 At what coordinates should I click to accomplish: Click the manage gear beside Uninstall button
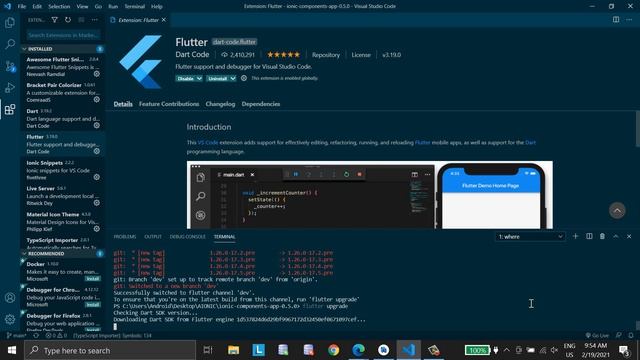click(244, 78)
